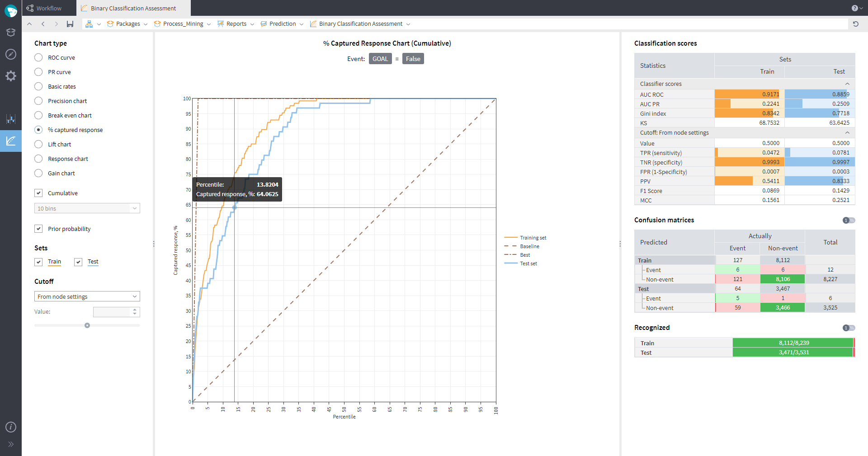Open the help question mark icon
The width and height of the screenshot is (868, 456).
(854, 8)
